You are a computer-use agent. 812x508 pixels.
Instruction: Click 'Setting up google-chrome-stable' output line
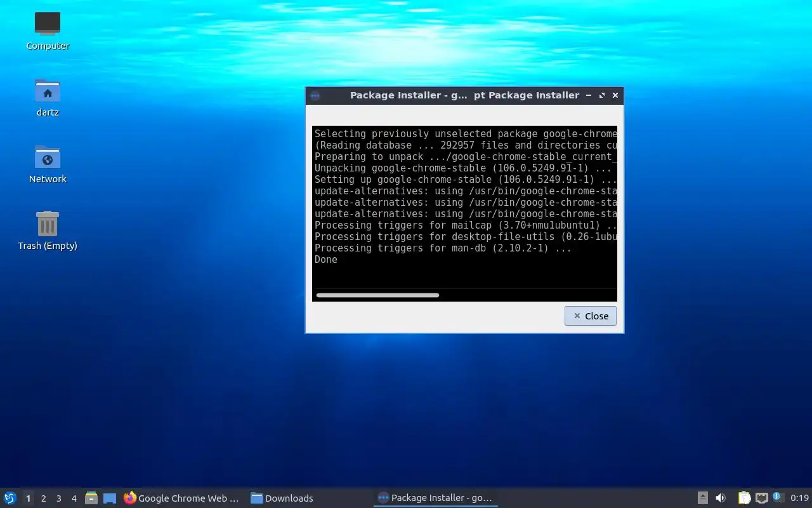tap(466, 179)
